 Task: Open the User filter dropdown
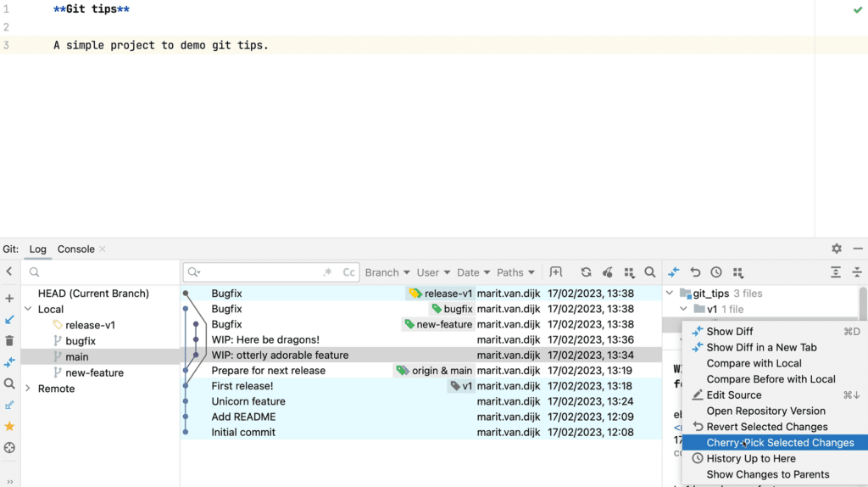[x=433, y=272]
